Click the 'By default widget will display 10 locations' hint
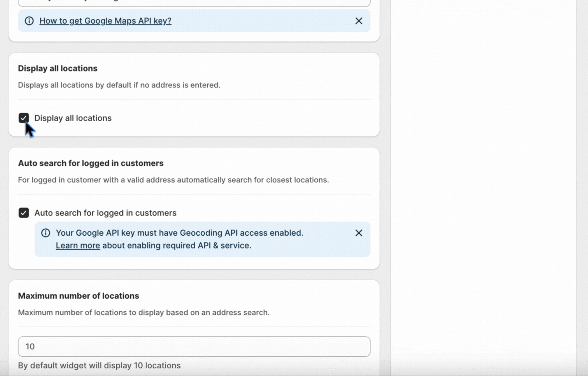Screen dimensions: 588x376 point(99,366)
